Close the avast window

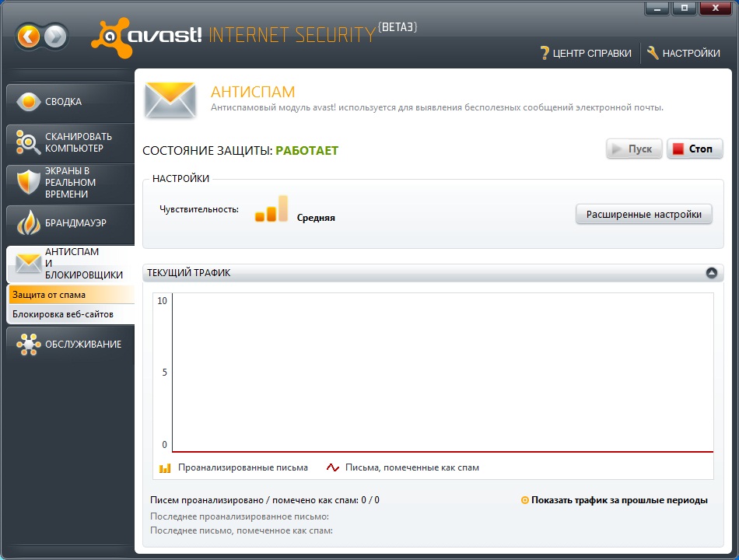[x=715, y=9]
